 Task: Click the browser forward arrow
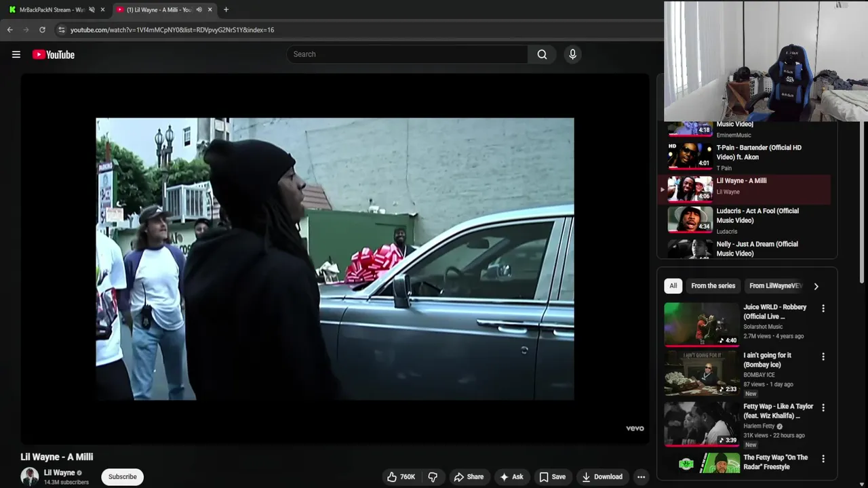pyautogui.click(x=26, y=30)
